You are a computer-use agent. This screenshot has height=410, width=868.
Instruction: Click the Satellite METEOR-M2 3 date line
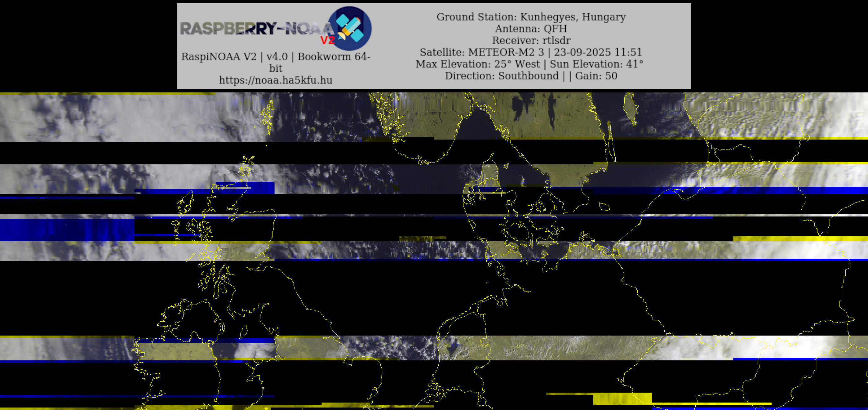(531, 52)
